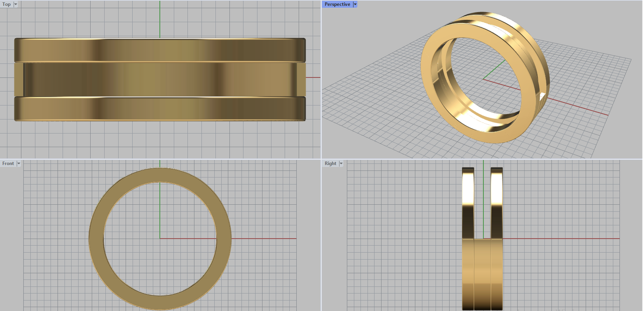Screen dimensions: 644x311
Task: Open the Top viewport dropdown arrow
Action: click(16, 4)
